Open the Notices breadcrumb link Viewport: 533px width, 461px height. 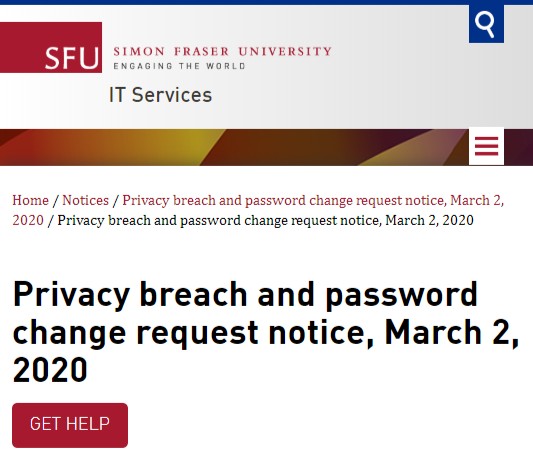point(86,201)
